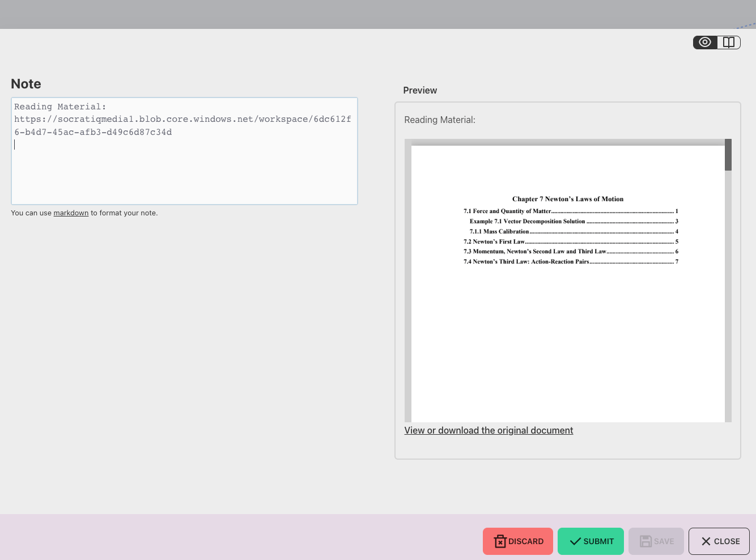
Task: Grab the document preview scrollbar thumb
Action: click(728, 155)
